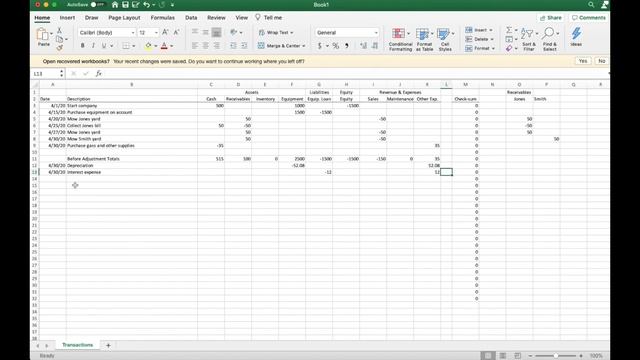Switch to Page Layout view in status bar
The width and height of the screenshot is (640, 360).
pyautogui.click(x=502, y=356)
